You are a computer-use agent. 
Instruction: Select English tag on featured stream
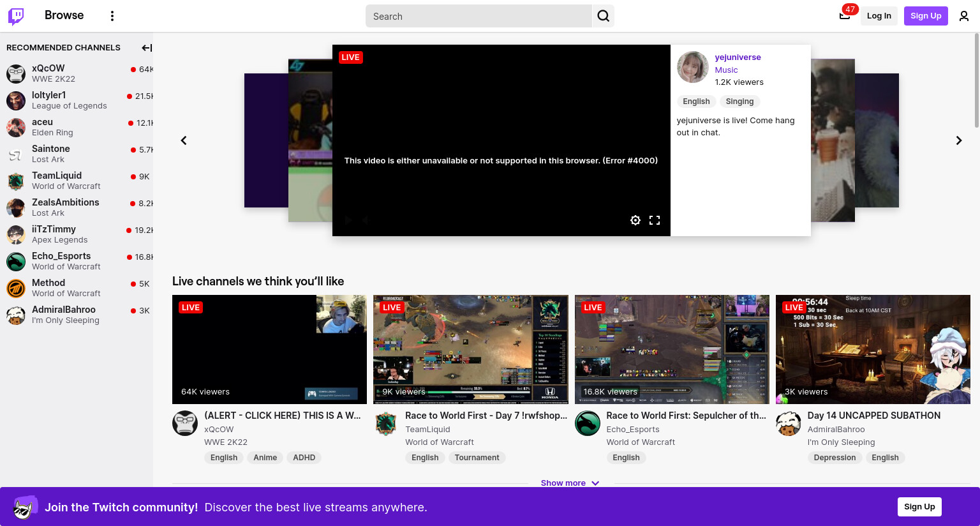tap(696, 101)
